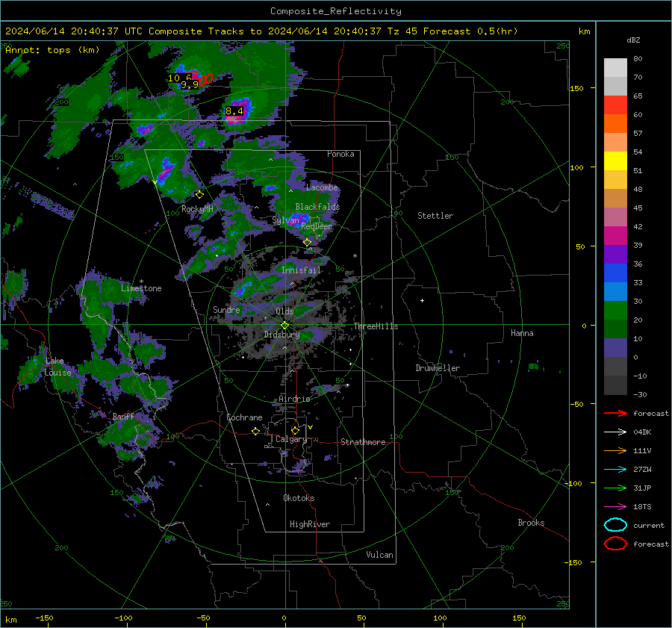Click the 'Forecast 0.5(hr)' header text
Image resolution: width=672 pixels, height=628 pixels.
[470, 31]
